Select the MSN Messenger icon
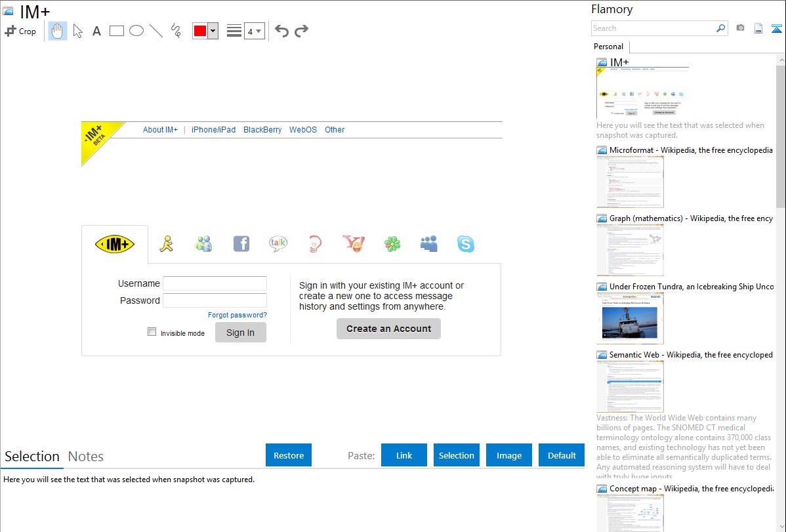 [203, 244]
